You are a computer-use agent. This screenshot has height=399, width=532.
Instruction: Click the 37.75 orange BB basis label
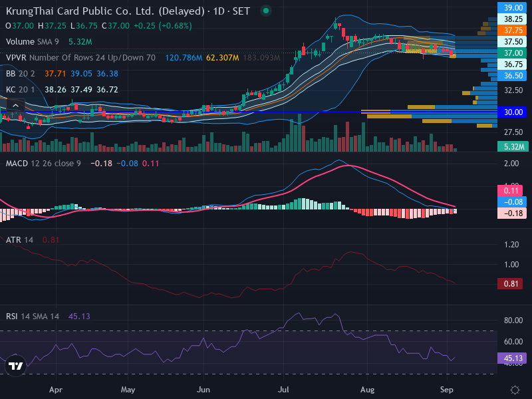[x=512, y=31]
